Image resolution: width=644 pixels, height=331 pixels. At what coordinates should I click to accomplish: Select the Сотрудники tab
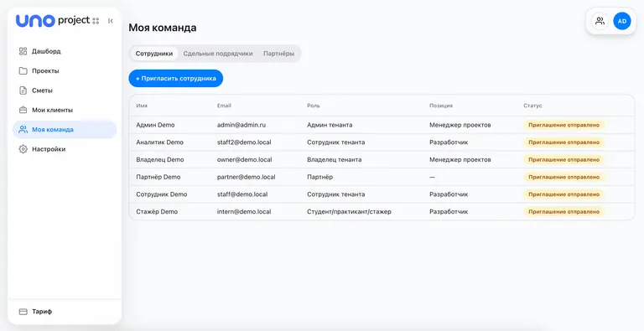[154, 54]
